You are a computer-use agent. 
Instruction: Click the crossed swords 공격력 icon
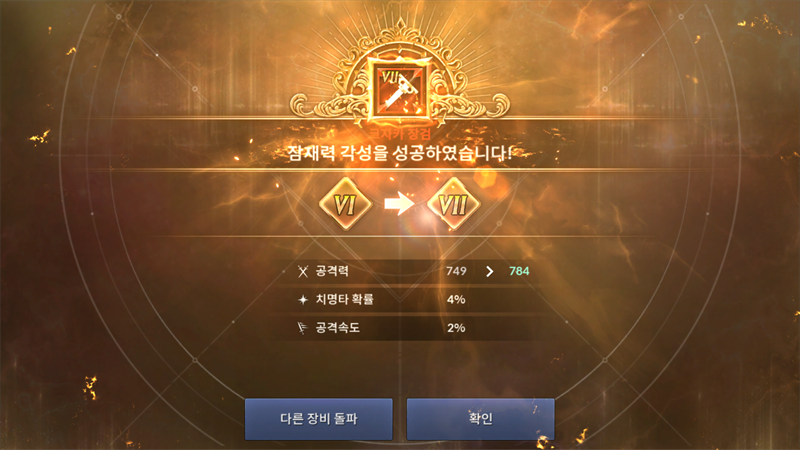click(303, 271)
